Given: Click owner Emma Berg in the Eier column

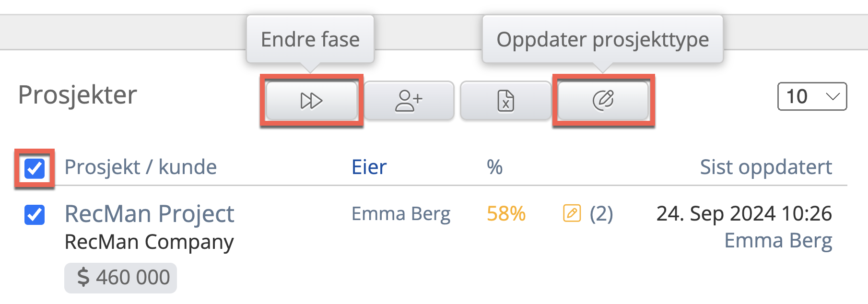Looking at the screenshot, I should point(401,214).
